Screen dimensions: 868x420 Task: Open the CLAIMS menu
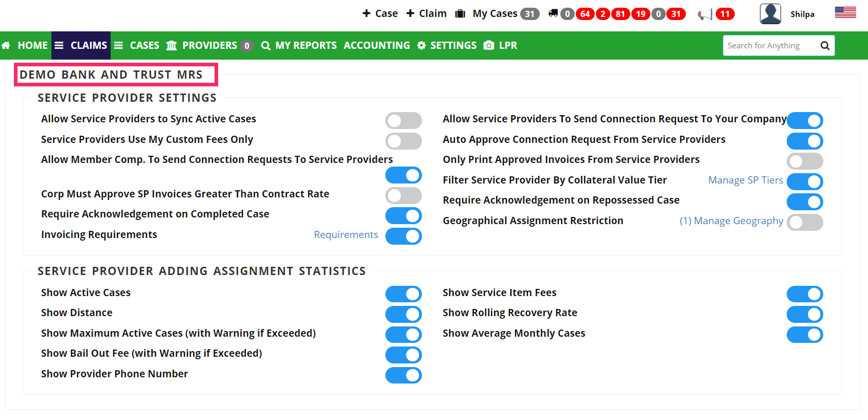coord(88,46)
